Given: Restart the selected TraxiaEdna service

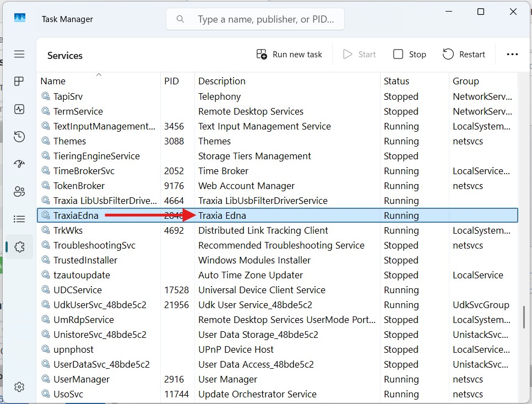Looking at the screenshot, I should 464,54.
